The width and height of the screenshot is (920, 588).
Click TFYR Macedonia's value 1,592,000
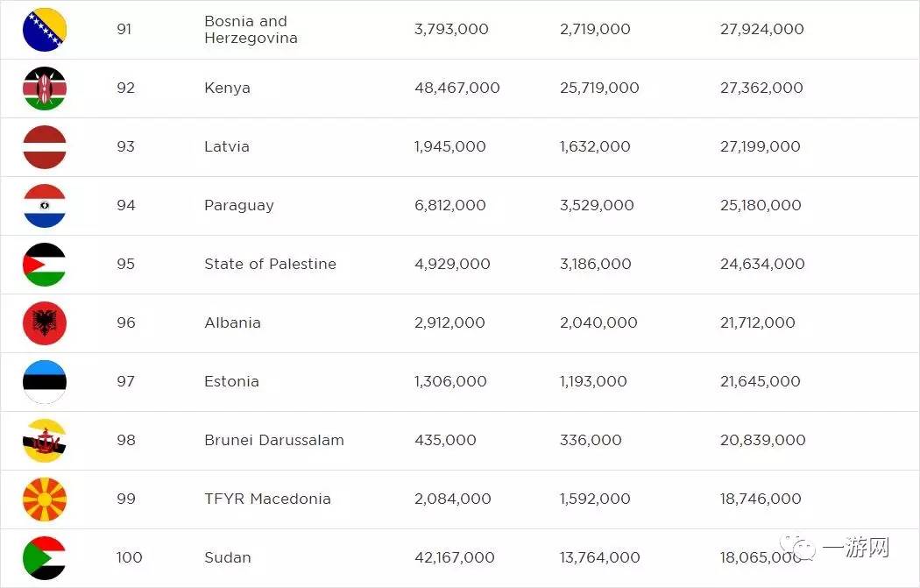tap(595, 499)
